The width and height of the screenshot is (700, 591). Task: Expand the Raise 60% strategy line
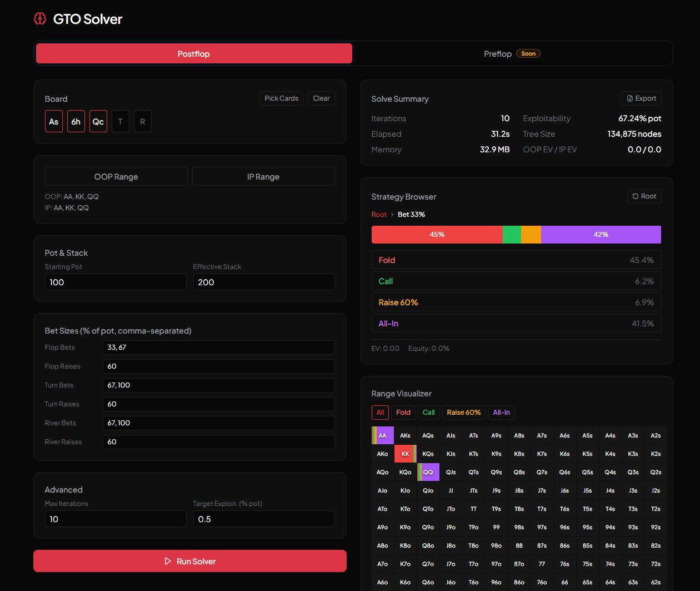pyautogui.click(x=516, y=302)
